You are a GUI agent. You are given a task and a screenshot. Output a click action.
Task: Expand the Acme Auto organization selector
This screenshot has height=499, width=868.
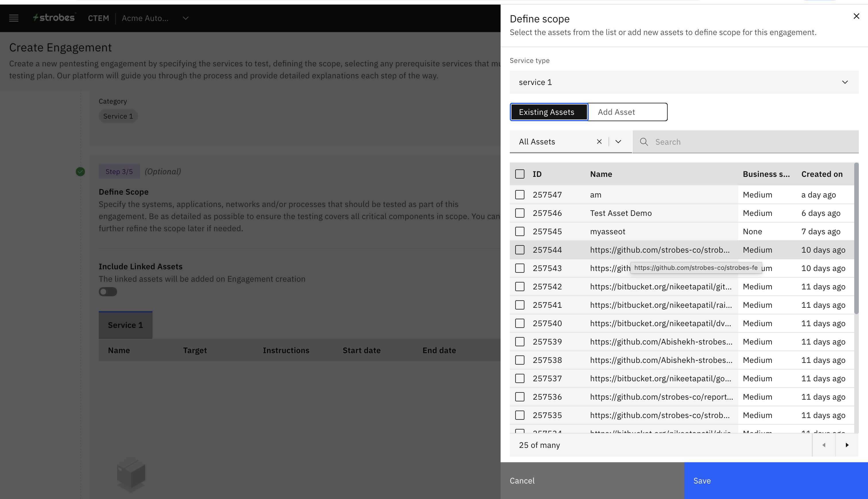tap(186, 18)
